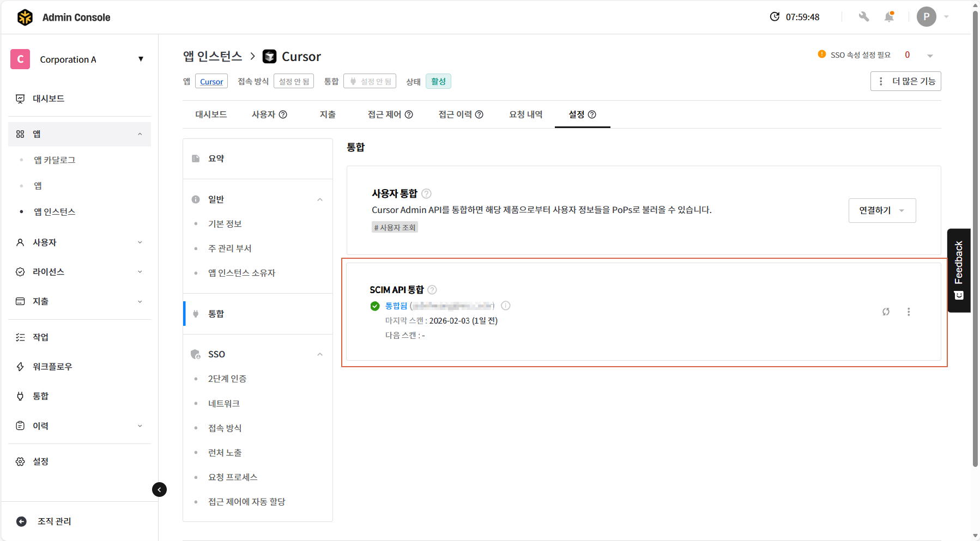Click the wrench tools icon in header
The width and height of the screenshot is (980, 541).
pyautogui.click(x=863, y=17)
